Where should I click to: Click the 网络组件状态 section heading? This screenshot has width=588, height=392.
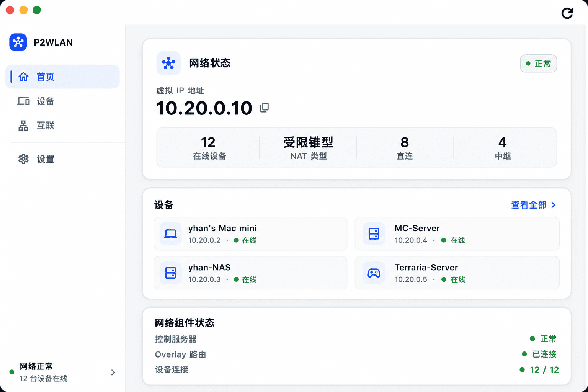pyautogui.click(x=185, y=323)
